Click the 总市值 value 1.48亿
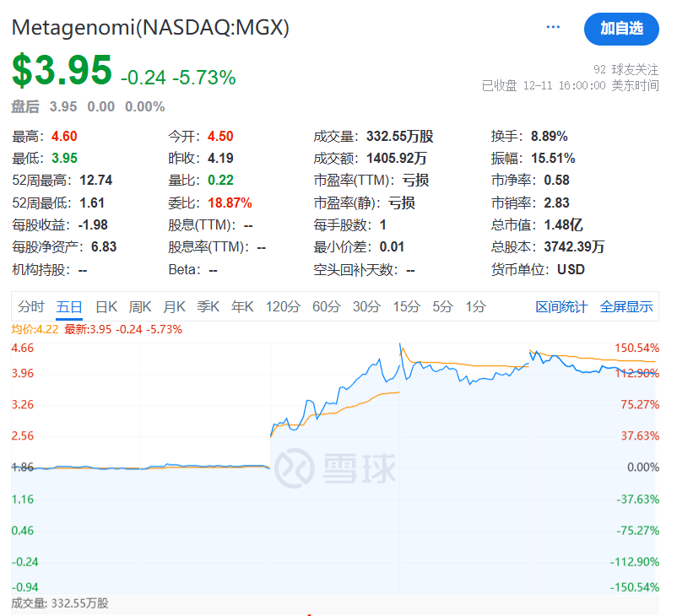 (x=563, y=225)
